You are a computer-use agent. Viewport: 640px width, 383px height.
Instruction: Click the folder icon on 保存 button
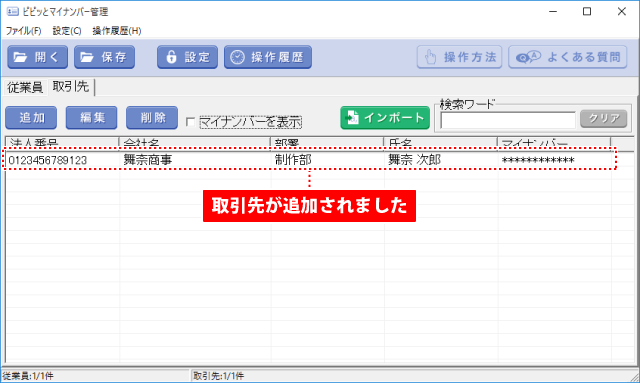tap(87, 57)
